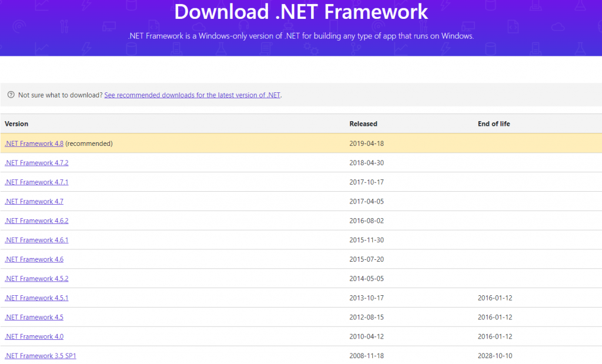Click the 4.0 row end of life date
Viewport: 602px width, 364px height.
pyautogui.click(x=495, y=336)
